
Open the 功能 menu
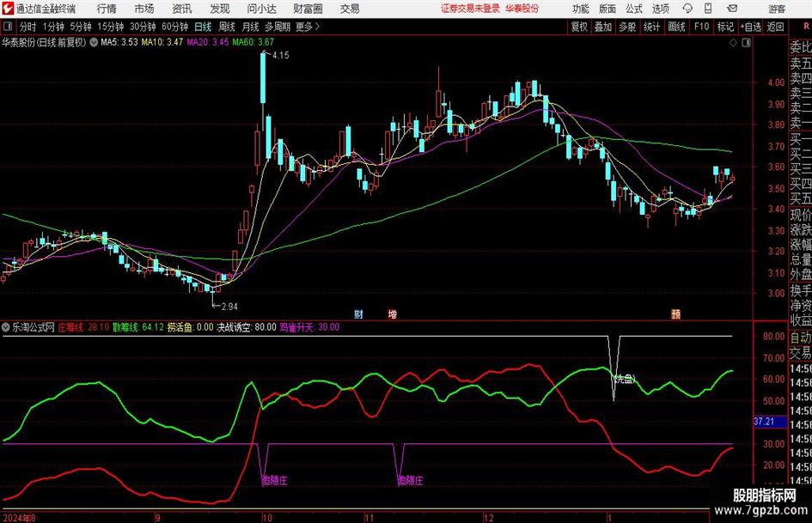tap(581, 9)
